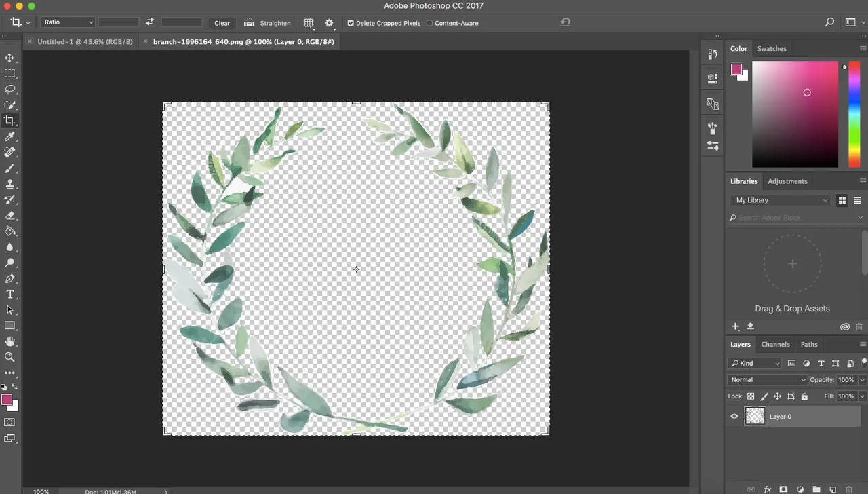Select the Eyedropper tool
The height and width of the screenshot is (494, 868).
pyautogui.click(x=9, y=137)
